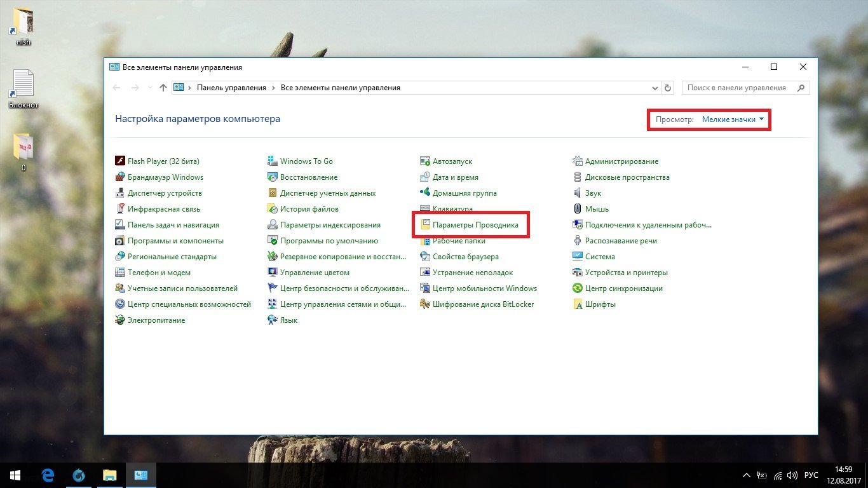Open the Flash Player (32 бита) icon
This screenshot has height=488, width=868.
click(x=120, y=161)
